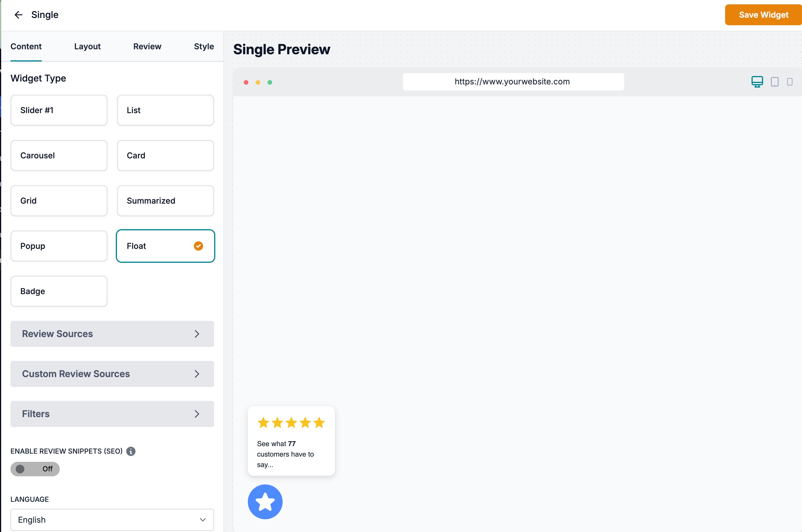Select the Popup widget type
802x532 pixels.
pos(59,246)
